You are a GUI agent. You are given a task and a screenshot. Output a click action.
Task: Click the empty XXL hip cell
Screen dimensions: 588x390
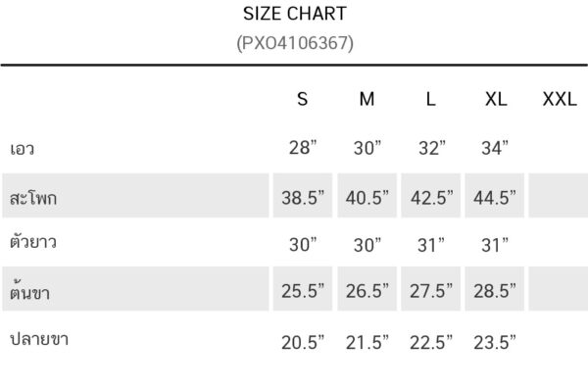click(x=558, y=195)
